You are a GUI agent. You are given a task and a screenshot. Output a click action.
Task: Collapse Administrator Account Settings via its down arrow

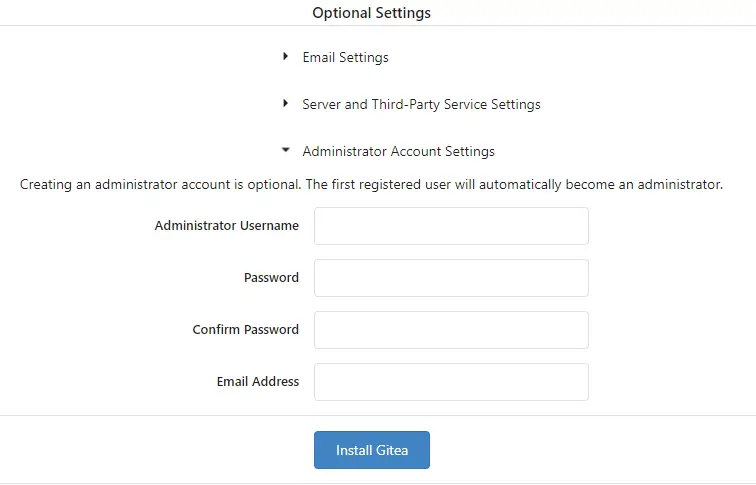(286, 151)
